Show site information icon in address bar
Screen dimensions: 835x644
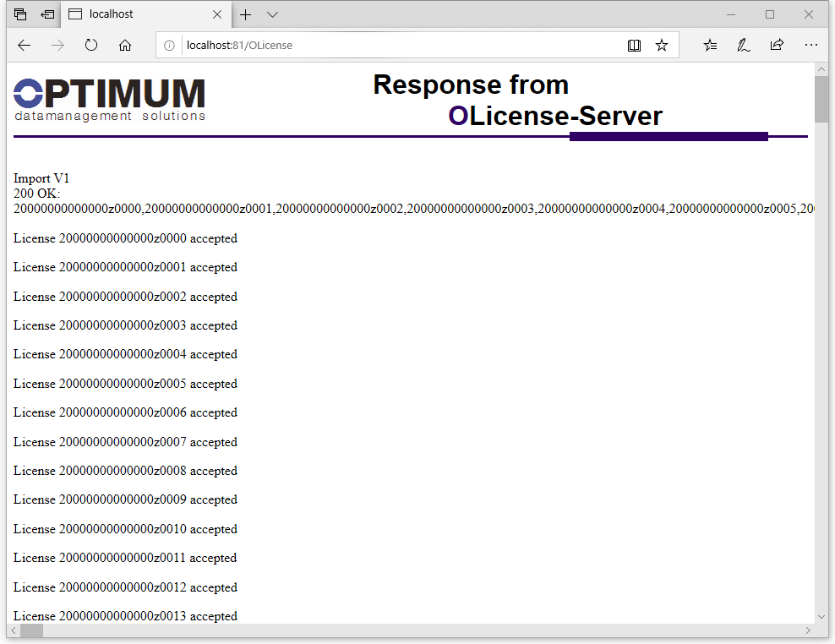tap(169, 46)
